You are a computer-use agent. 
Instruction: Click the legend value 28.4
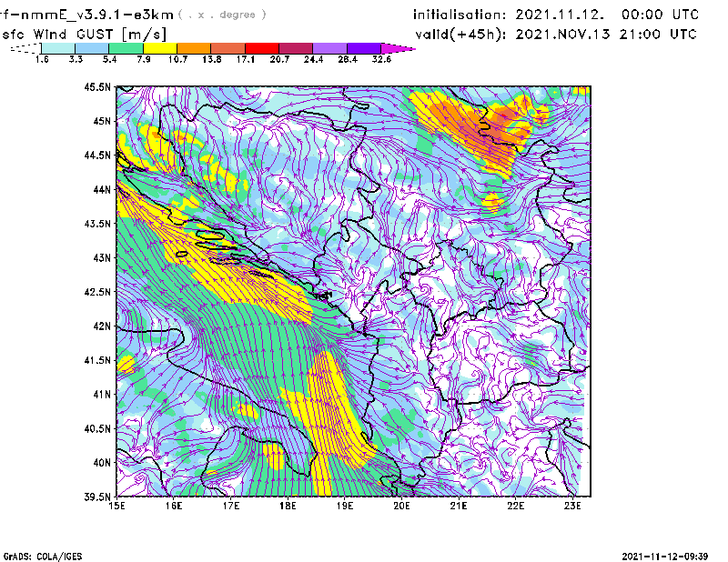pyautogui.click(x=348, y=59)
